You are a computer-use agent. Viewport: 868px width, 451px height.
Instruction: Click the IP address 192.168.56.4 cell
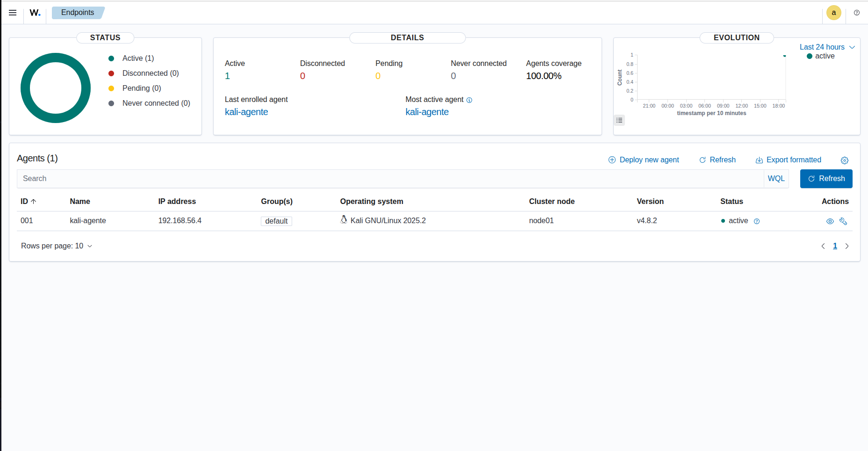[x=180, y=221]
